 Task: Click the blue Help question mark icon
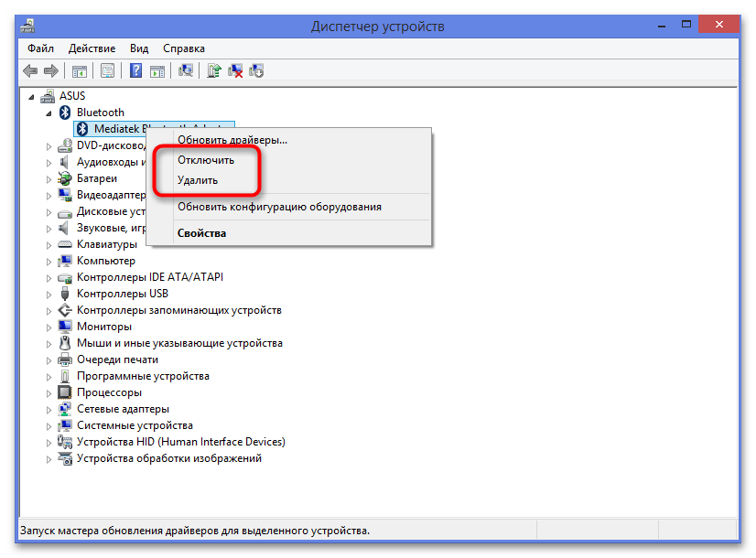coord(135,70)
